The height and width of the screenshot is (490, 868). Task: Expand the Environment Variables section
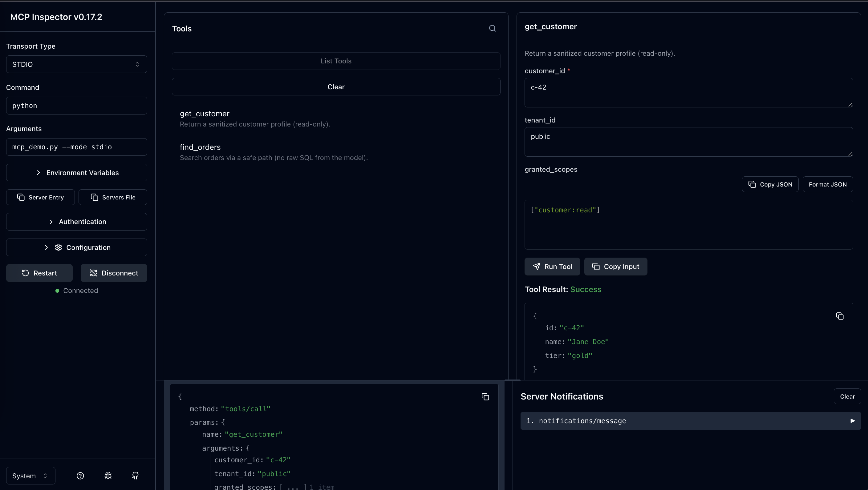(76, 172)
